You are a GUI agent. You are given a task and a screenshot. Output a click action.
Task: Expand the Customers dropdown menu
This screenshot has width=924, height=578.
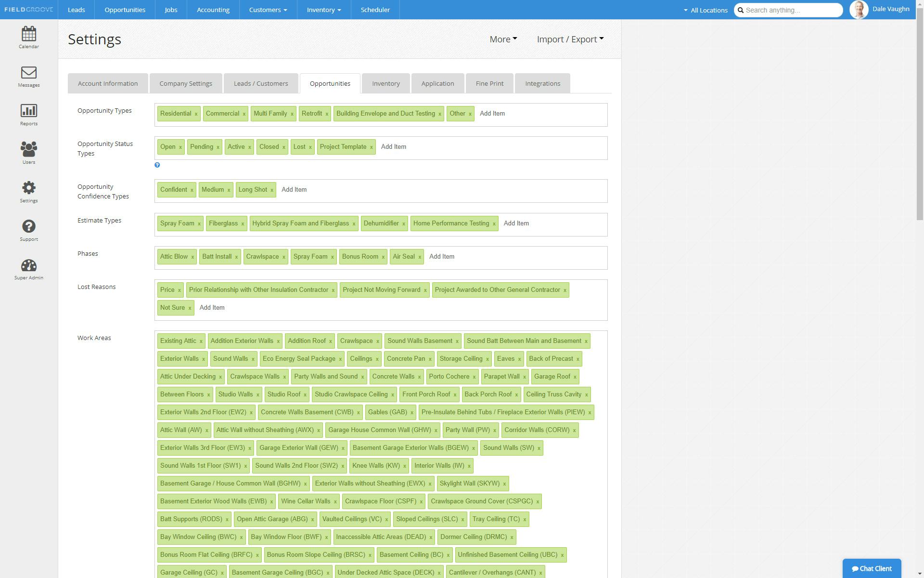coord(268,10)
